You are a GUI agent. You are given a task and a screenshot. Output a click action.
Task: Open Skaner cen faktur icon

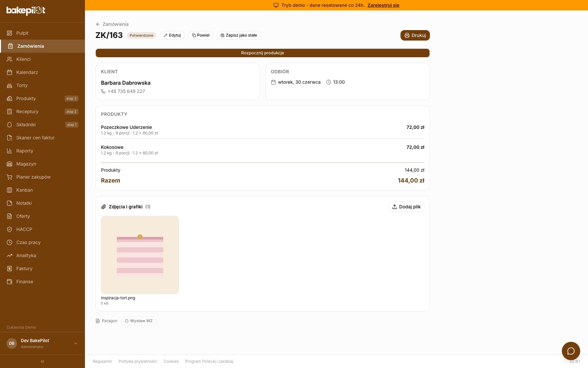point(9,138)
